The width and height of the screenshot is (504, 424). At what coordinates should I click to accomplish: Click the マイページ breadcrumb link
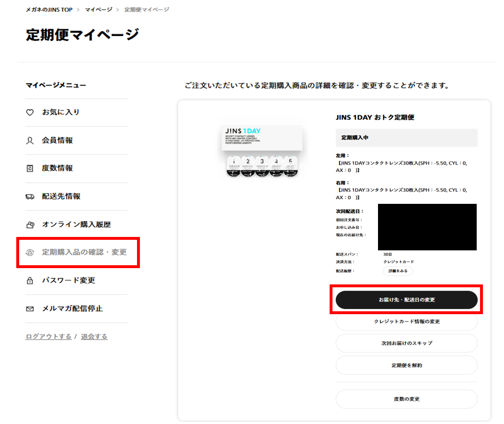tap(98, 10)
